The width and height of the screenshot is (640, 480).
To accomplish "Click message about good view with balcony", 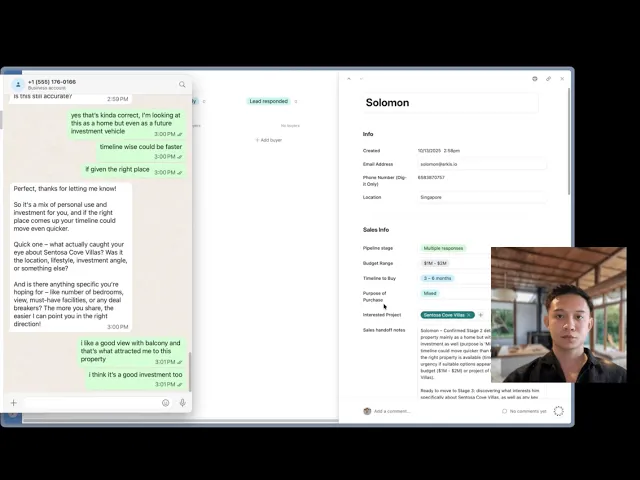I will pos(131,352).
